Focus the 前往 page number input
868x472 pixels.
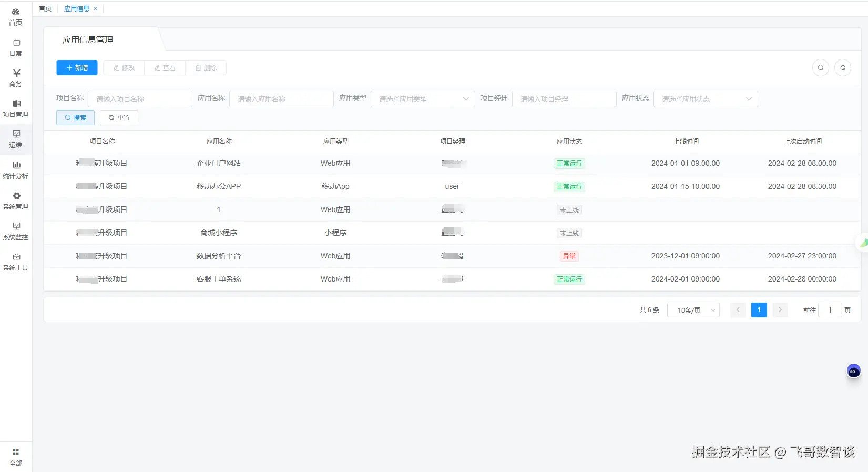click(x=830, y=310)
